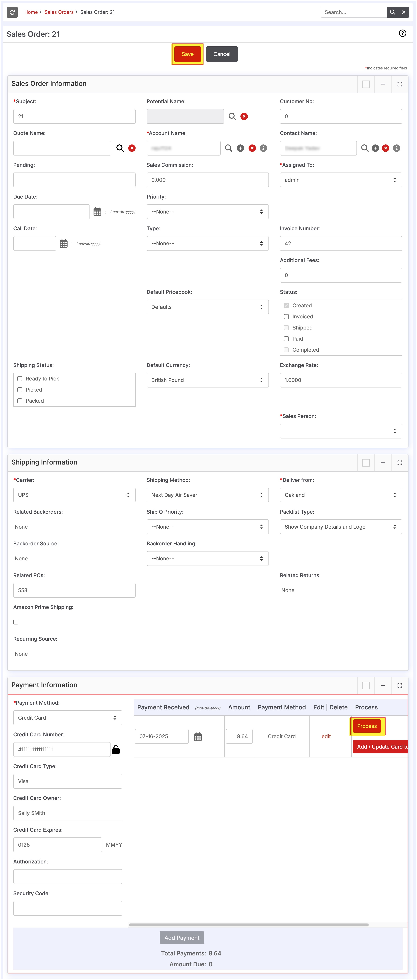Click the Add Payment button
Viewport: 417px width, 980px height.
pos(182,938)
